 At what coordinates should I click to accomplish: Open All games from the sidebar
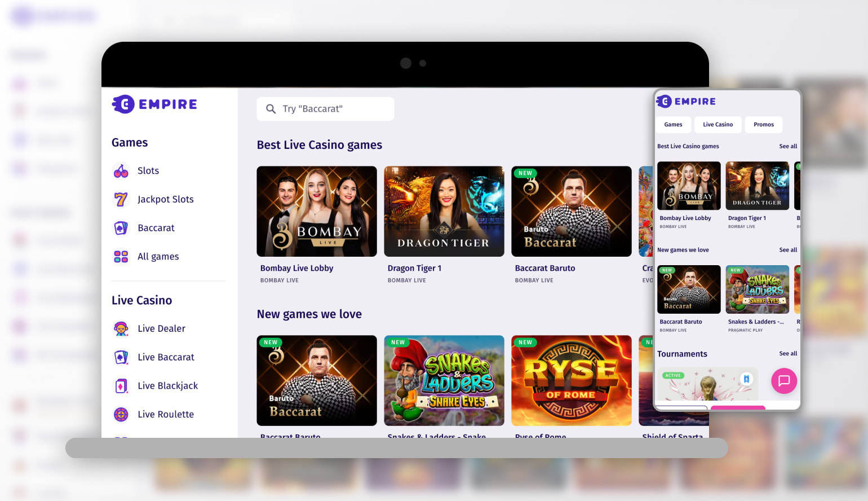pos(158,257)
